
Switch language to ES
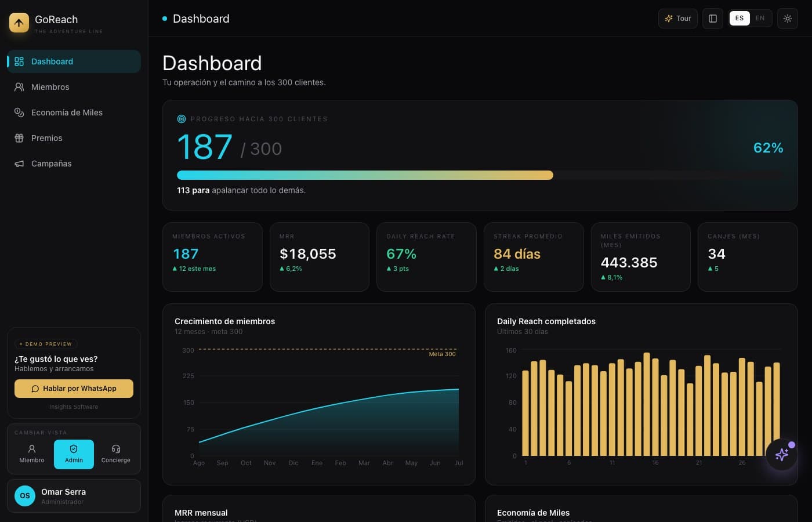pyautogui.click(x=739, y=19)
